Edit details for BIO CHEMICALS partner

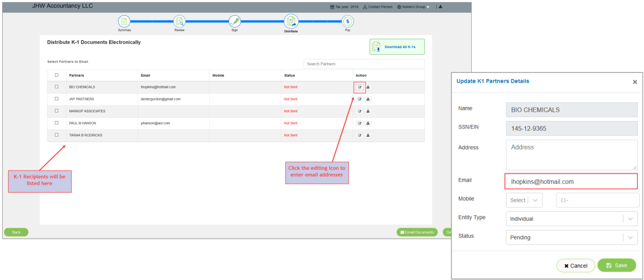click(360, 87)
